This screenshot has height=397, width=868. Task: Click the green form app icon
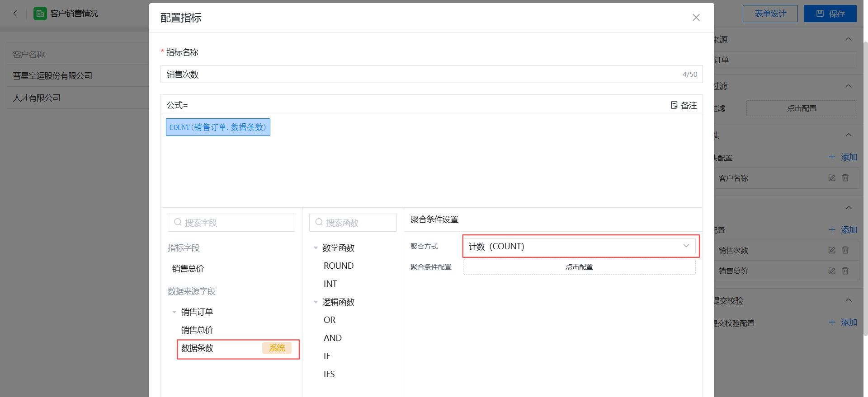(x=40, y=14)
